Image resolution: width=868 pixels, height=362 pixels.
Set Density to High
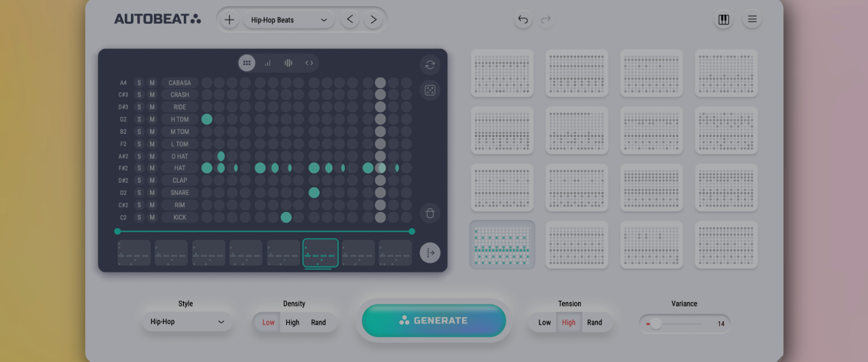click(x=293, y=323)
